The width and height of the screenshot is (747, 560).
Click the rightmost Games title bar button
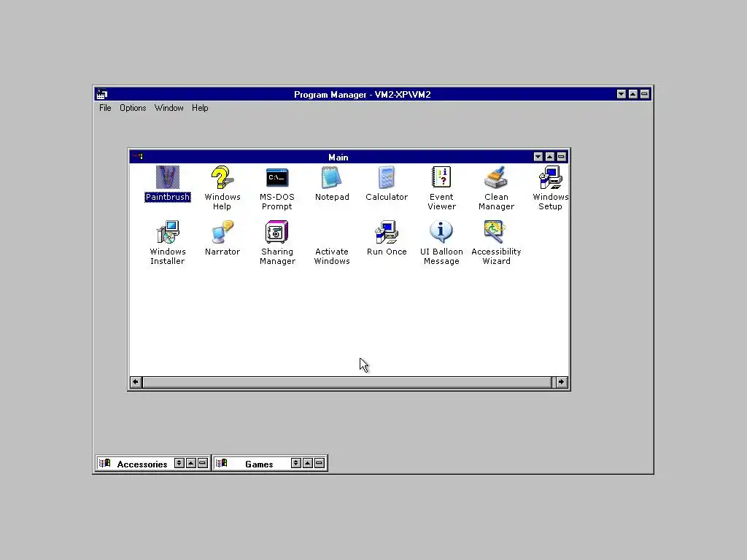[x=320, y=463]
